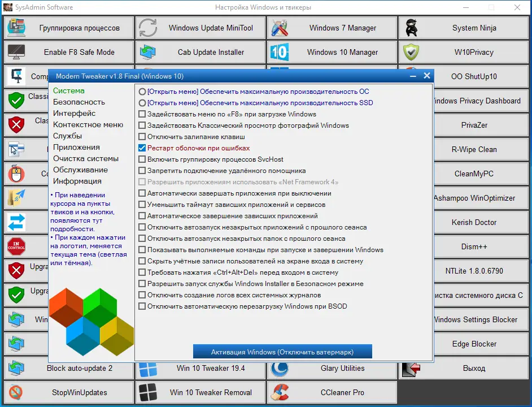Click the Windows 7 Manager tools icon
Image resolution: width=532 pixels, height=407 pixels.
(x=279, y=27)
